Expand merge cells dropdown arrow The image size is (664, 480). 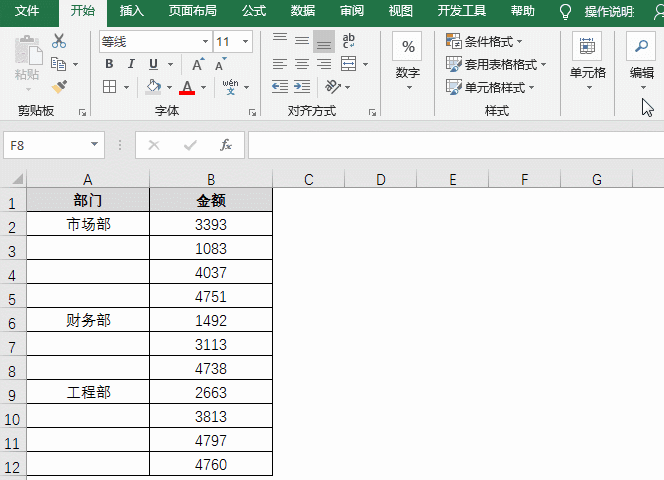(x=365, y=64)
